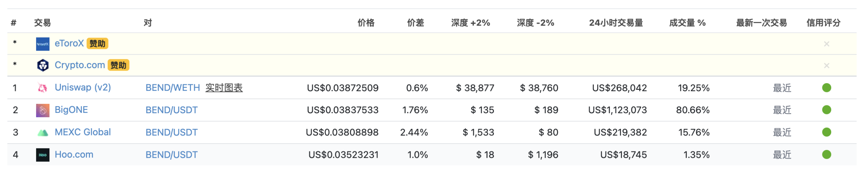Sort table by 价格 column header

point(366,23)
